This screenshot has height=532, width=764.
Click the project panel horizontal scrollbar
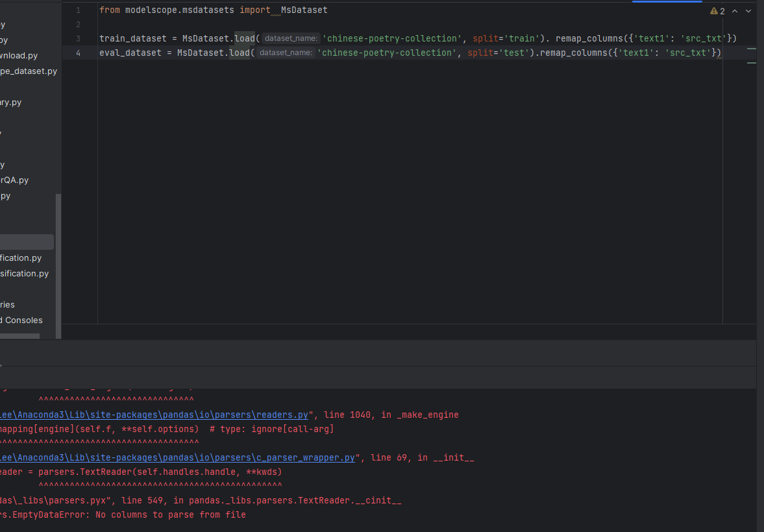click(19, 336)
